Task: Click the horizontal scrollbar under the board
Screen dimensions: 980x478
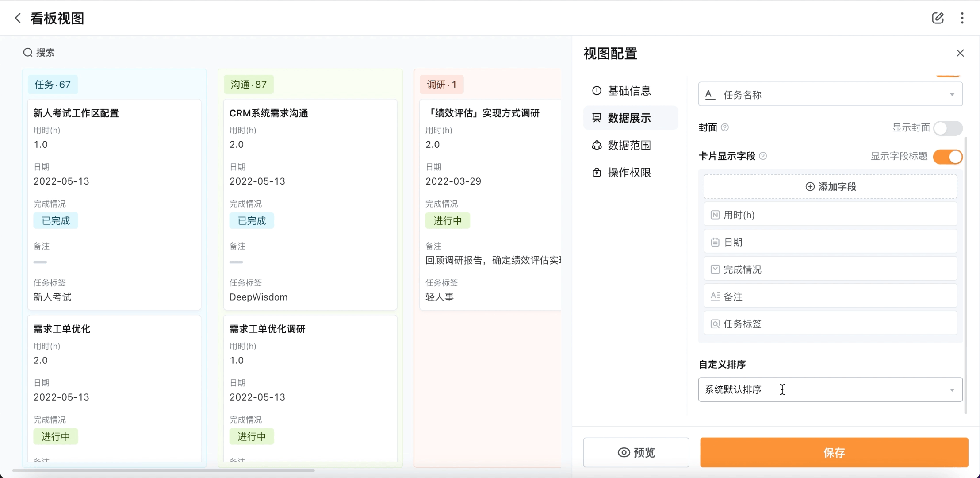Action: [164, 470]
